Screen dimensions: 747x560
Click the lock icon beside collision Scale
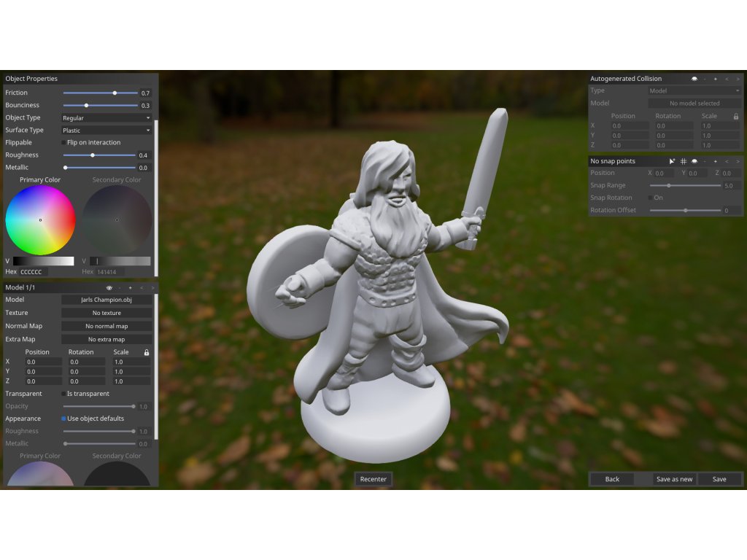[735, 116]
